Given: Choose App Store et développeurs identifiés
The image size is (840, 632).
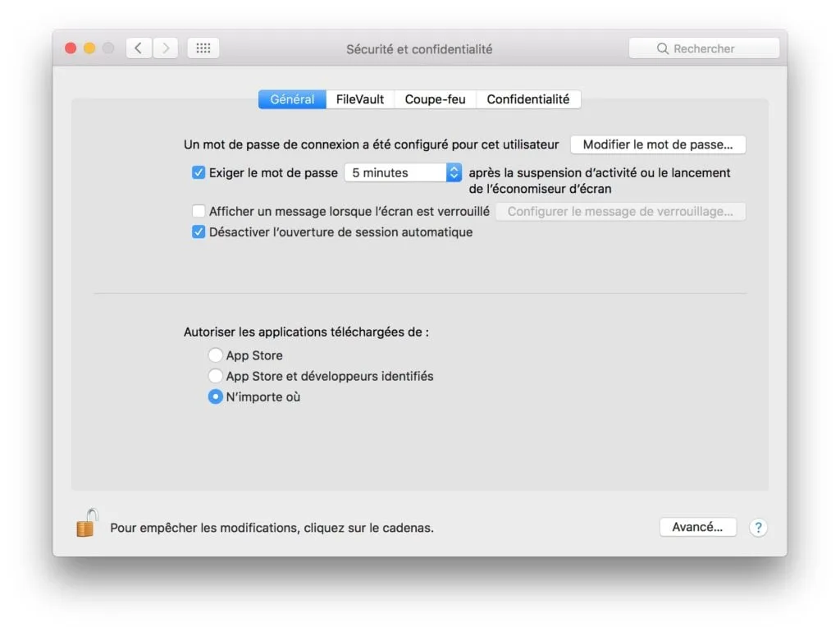Looking at the screenshot, I should tap(215, 376).
